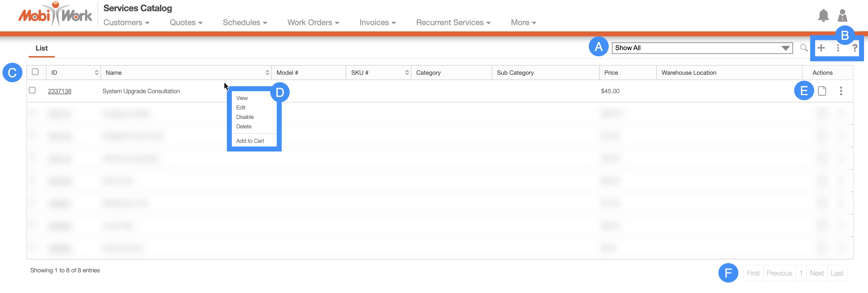Screen dimensions: 868x293
Task: Click the help question mark icon
Action: coord(854,48)
